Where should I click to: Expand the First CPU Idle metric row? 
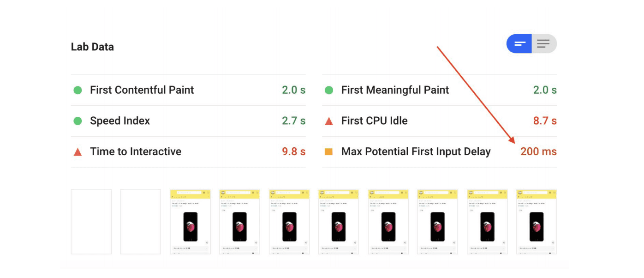pos(374,121)
